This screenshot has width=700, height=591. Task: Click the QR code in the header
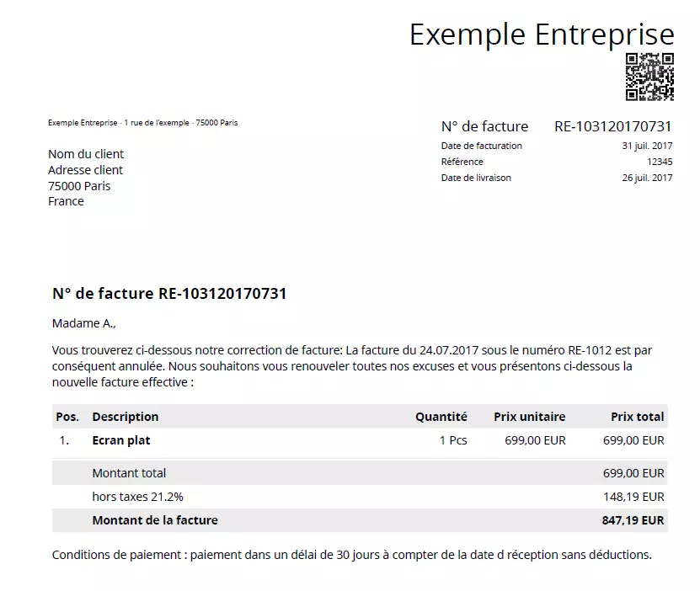click(x=649, y=77)
